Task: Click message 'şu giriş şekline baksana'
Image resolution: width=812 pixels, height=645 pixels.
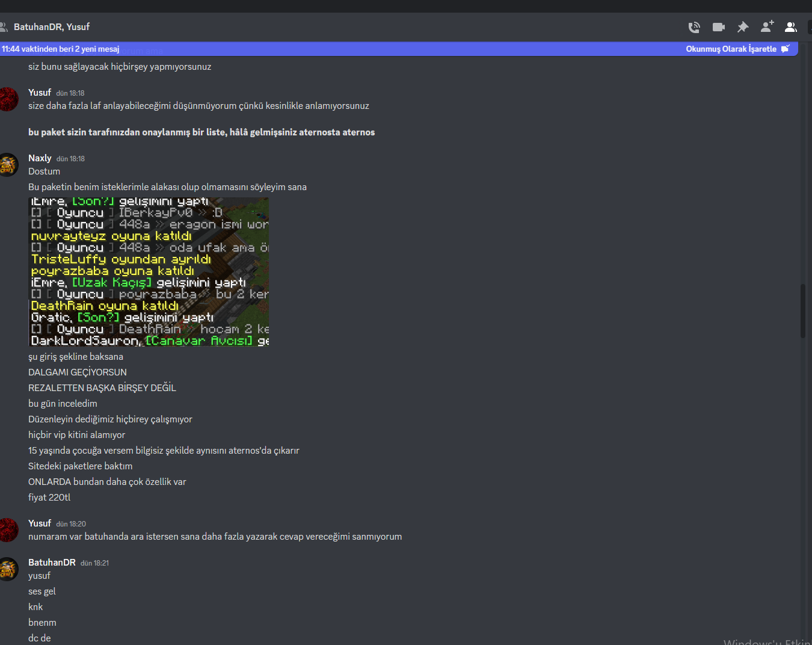Action: [76, 357]
